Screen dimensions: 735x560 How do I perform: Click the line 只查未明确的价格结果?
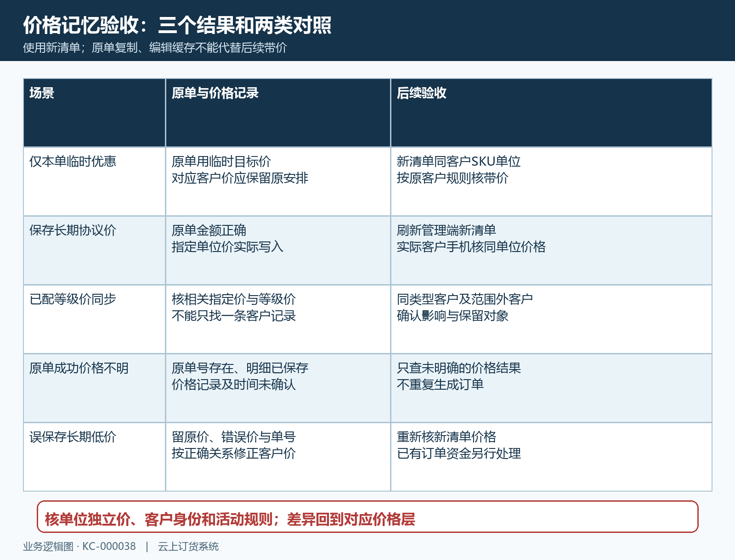[459, 368]
